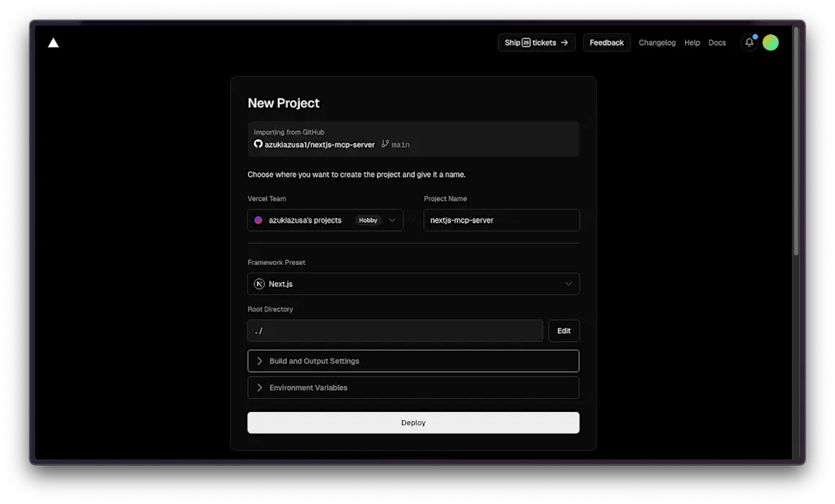This screenshot has width=835, height=504.
Task: Open the Framework Preset dropdown chevron
Action: tap(568, 284)
